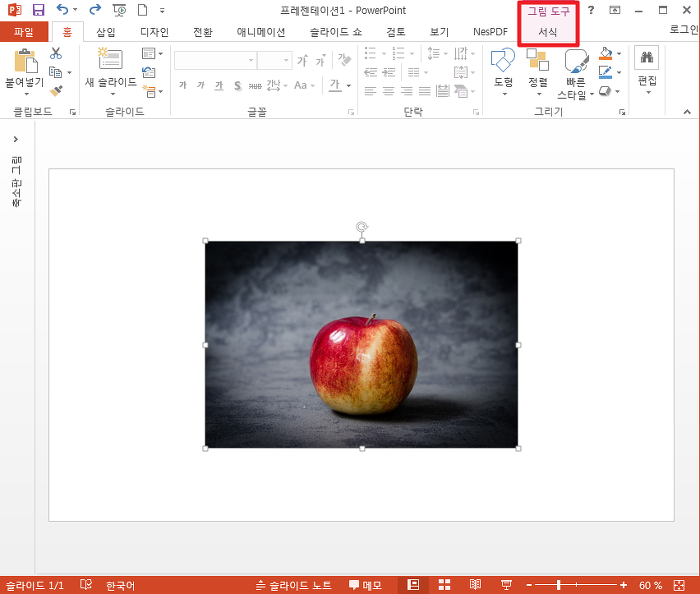The image size is (700, 594).
Task: Click bullet list button
Action: point(371,54)
